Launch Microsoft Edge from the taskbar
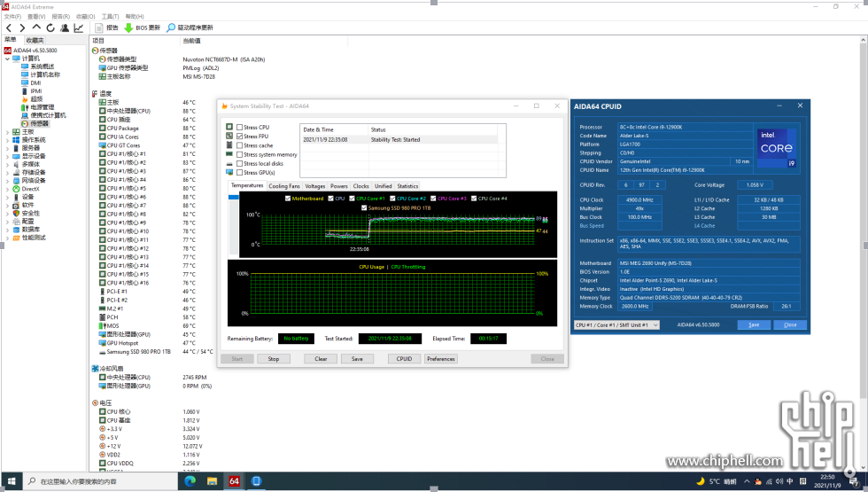The image size is (868, 492). [x=190, y=481]
